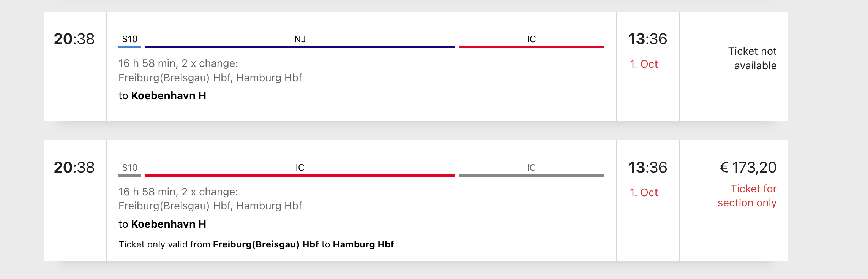This screenshot has width=868, height=279.
Task: Click the grey IC segment in second connection
Action: [532, 170]
